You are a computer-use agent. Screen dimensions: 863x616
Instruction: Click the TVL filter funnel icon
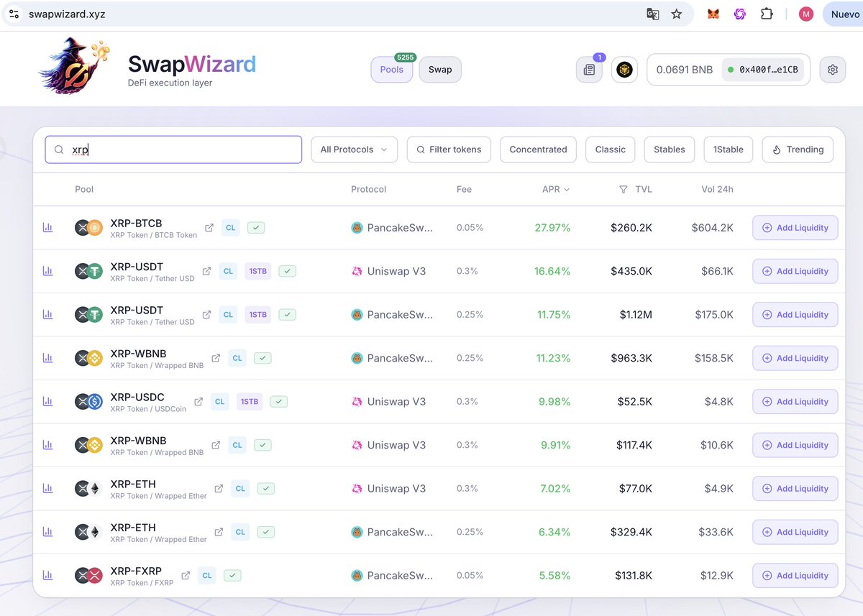tap(624, 190)
